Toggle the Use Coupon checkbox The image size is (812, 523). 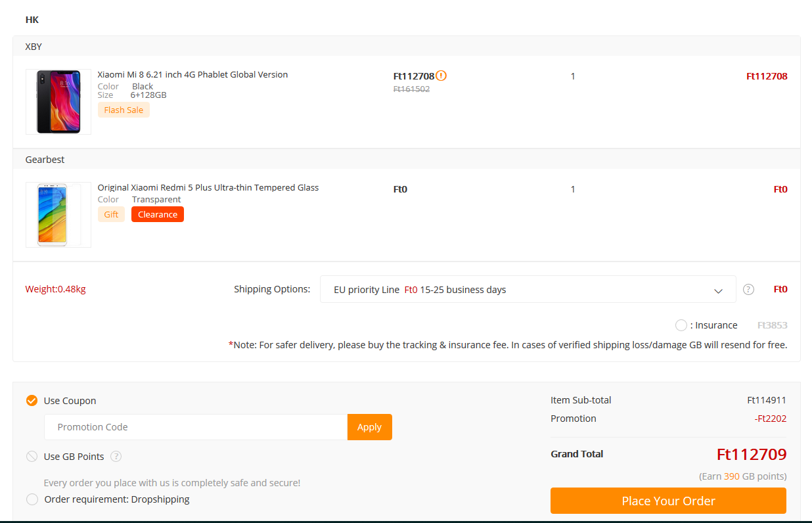pyautogui.click(x=32, y=401)
